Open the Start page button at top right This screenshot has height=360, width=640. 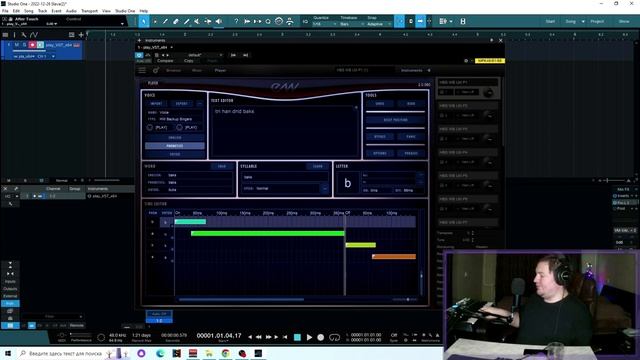(x=550, y=21)
